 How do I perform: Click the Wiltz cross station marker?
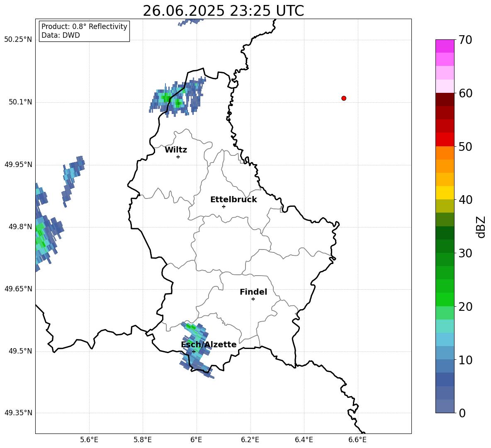point(178,157)
